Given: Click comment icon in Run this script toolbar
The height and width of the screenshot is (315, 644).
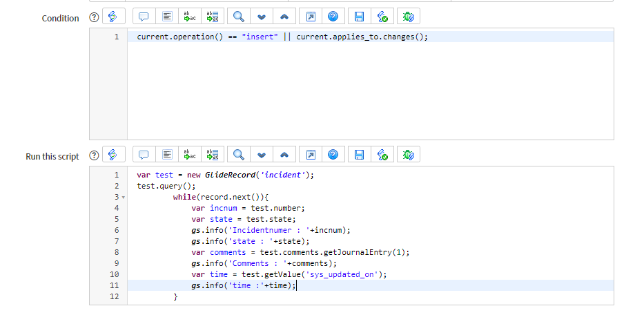Looking at the screenshot, I should pyautogui.click(x=144, y=155).
